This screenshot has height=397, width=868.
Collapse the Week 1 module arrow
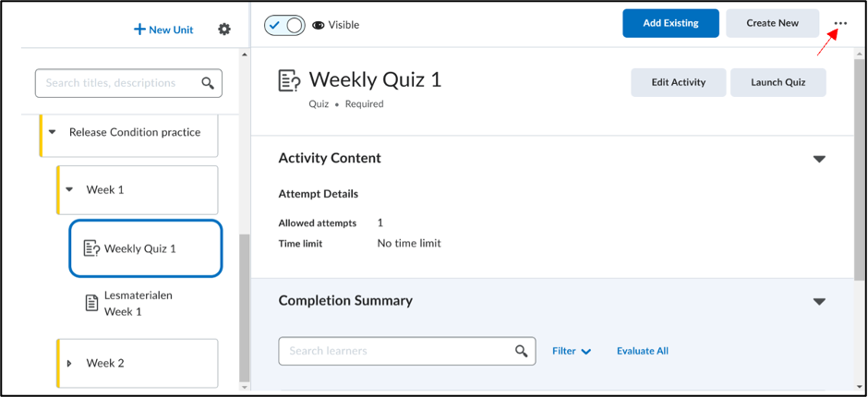tap(69, 190)
